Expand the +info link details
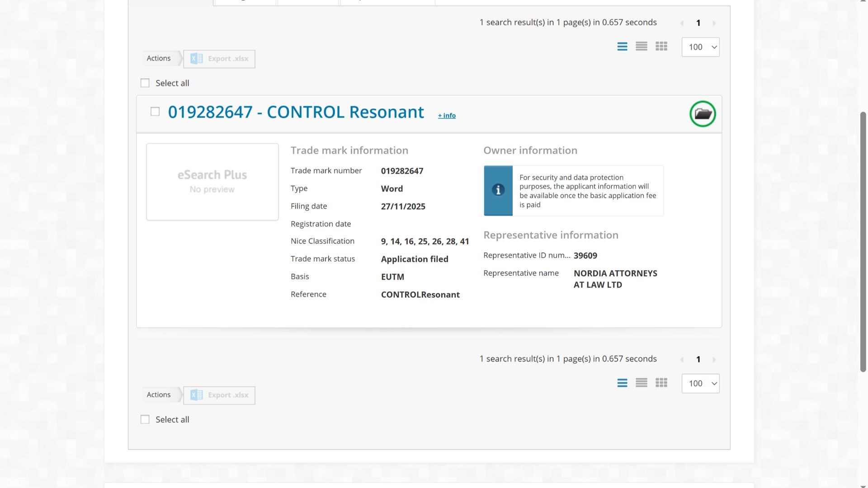Image resolution: width=868 pixels, height=488 pixels. coord(447,116)
